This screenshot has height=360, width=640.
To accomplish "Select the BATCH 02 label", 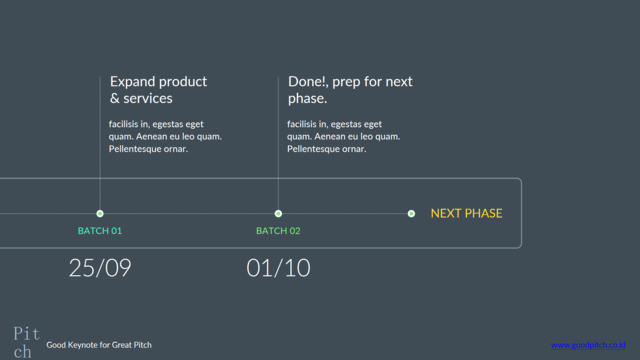I will tap(278, 231).
